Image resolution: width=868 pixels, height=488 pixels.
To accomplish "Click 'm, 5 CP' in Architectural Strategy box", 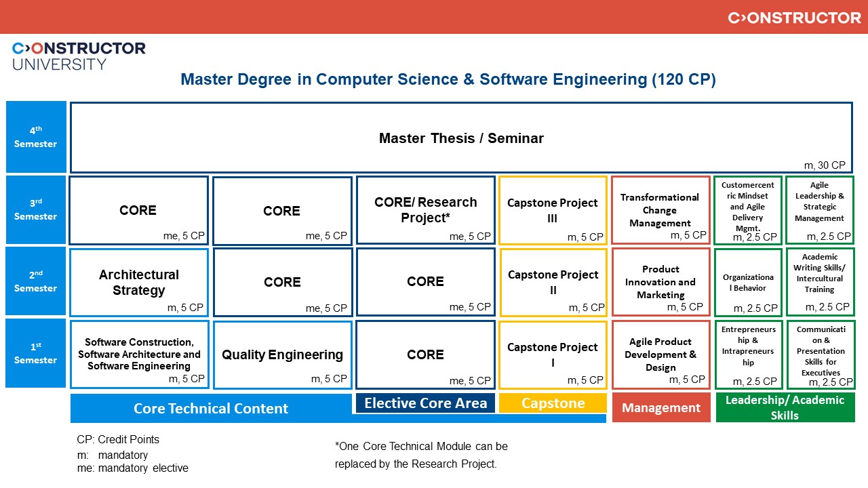I will click(x=185, y=308).
